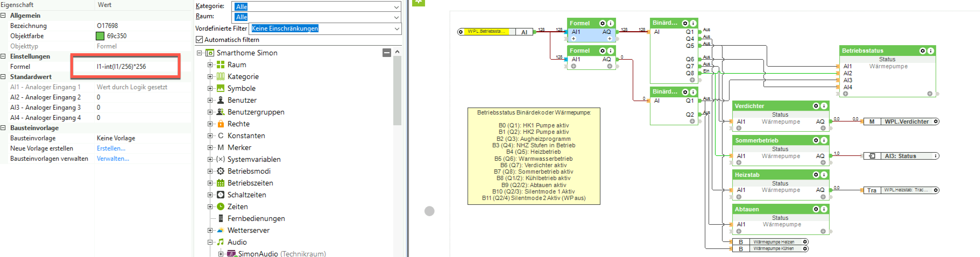The height and width of the screenshot is (257, 980).
Task: Click the gear on upper Binärdekoder block
Action: pyautogui.click(x=685, y=23)
